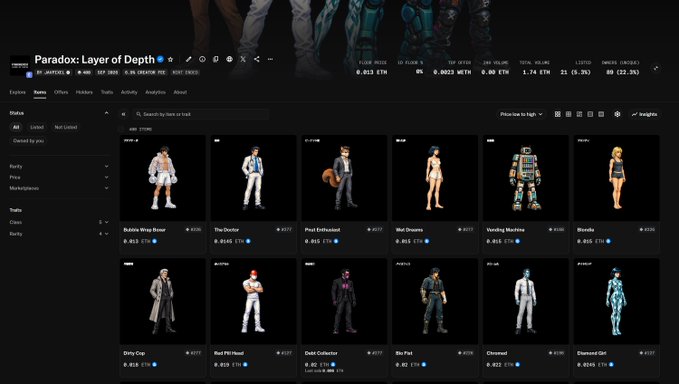
Task: Switch to the Analytics tab
Action: click(155, 92)
